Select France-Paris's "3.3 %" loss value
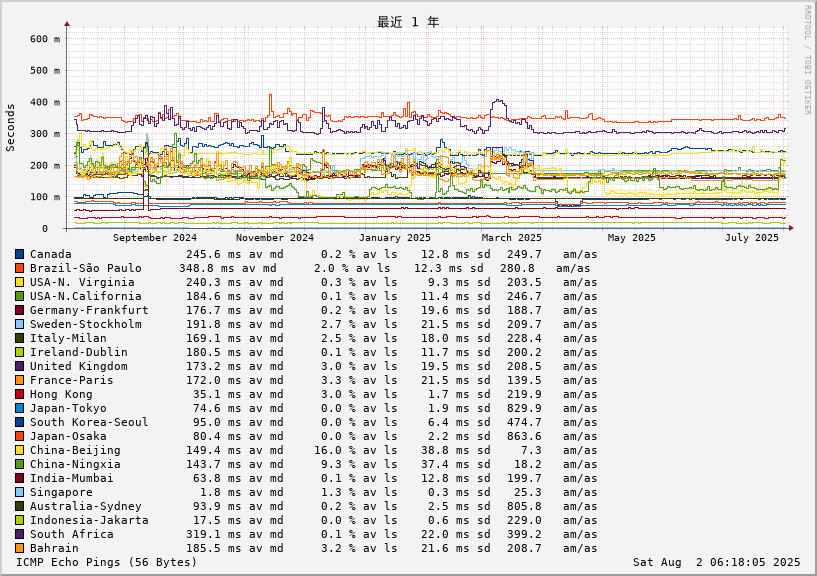Image resolution: width=817 pixels, height=576 pixels. pyautogui.click(x=339, y=381)
